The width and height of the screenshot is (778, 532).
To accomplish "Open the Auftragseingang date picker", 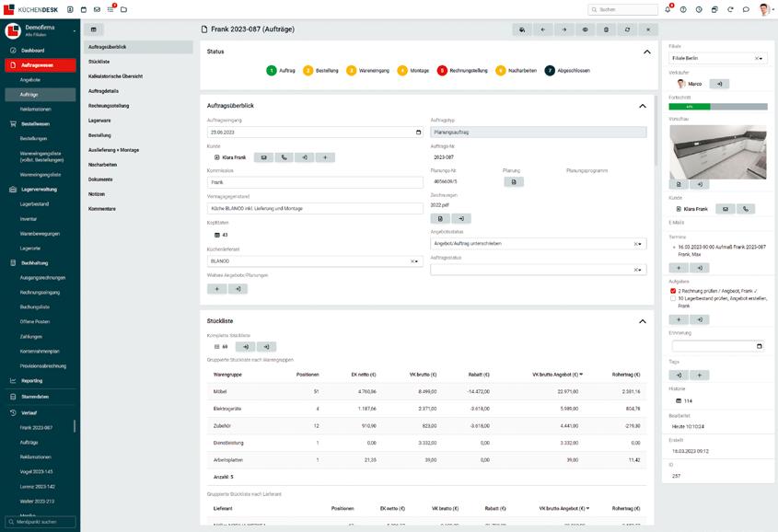I will point(418,133).
